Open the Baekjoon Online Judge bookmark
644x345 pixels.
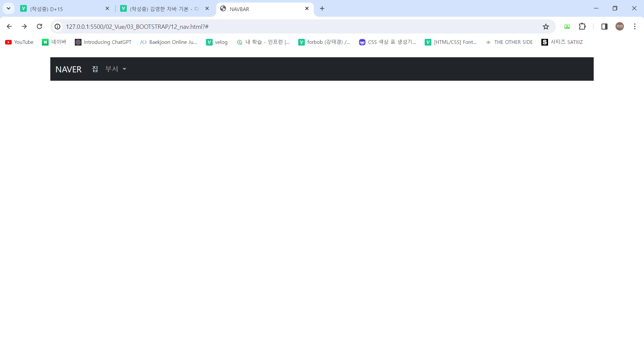(x=169, y=42)
